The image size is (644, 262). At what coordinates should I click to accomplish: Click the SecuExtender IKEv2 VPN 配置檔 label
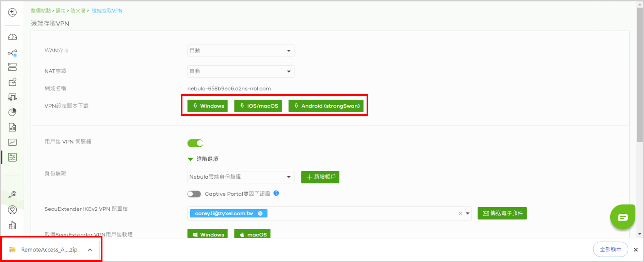(x=86, y=209)
